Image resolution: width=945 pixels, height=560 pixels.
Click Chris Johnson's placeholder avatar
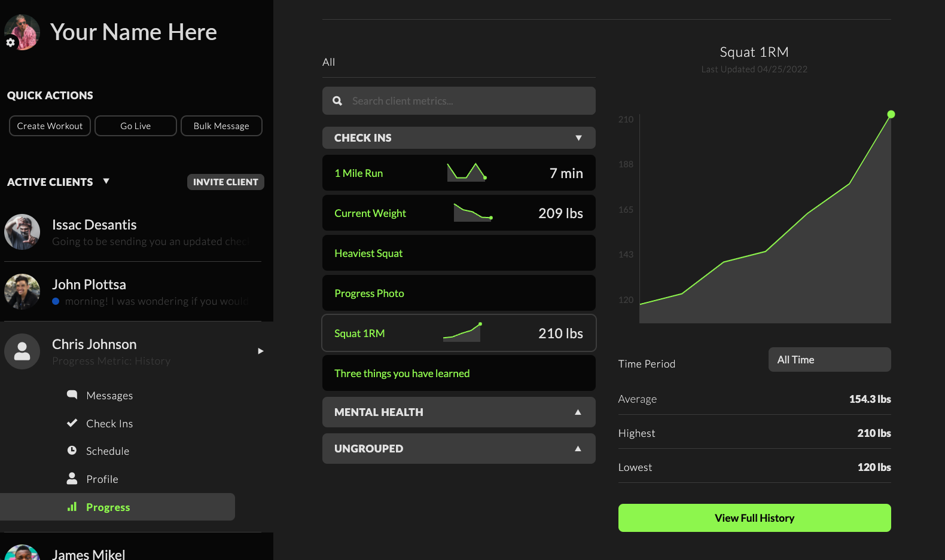(x=22, y=351)
